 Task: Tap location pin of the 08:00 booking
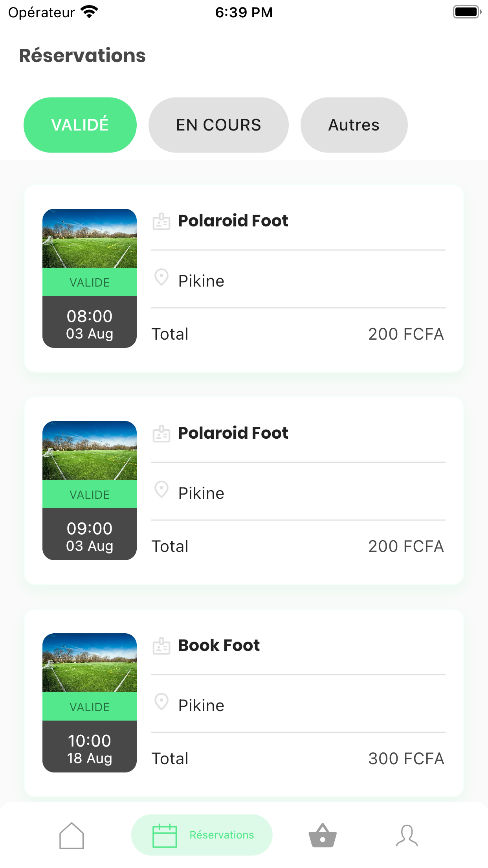click(161, 278)
